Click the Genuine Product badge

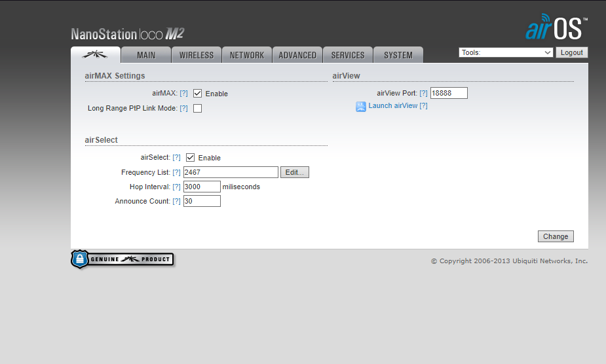pyautogui.click(x=122, y=259)
